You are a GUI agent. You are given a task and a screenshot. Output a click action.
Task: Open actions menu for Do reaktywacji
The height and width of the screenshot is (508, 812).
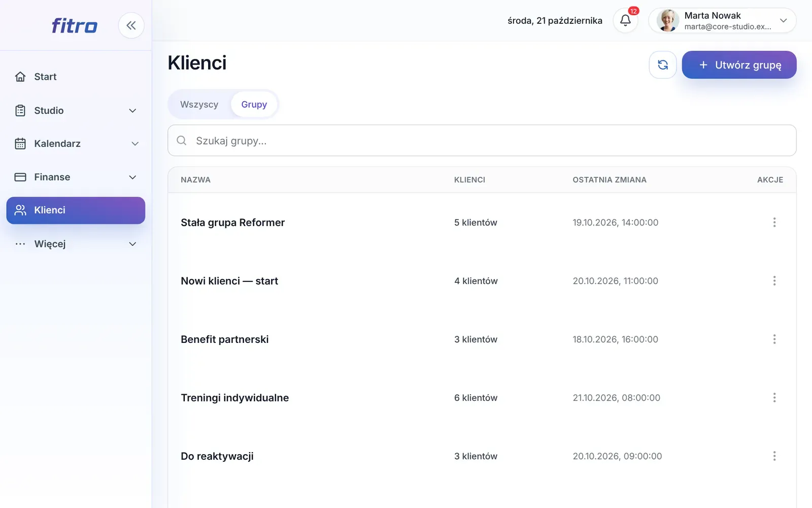click(774, 456)
